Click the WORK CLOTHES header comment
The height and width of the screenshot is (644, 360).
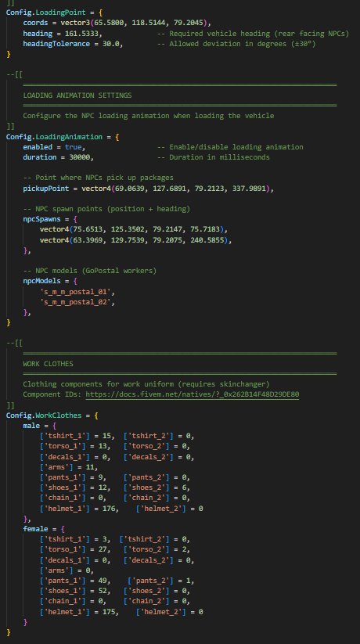pyautogui.click(x=48, y=364)
